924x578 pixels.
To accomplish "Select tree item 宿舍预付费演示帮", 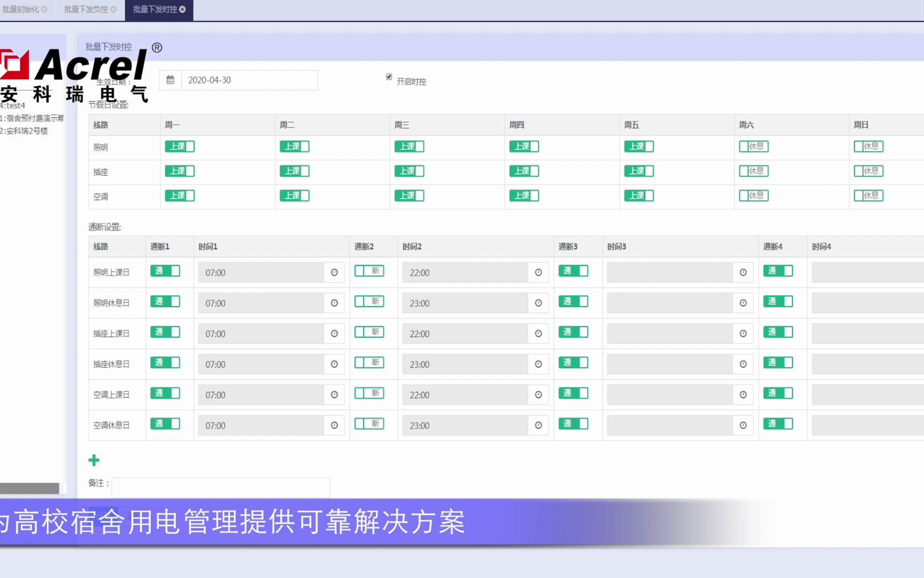I will (32, 118).
